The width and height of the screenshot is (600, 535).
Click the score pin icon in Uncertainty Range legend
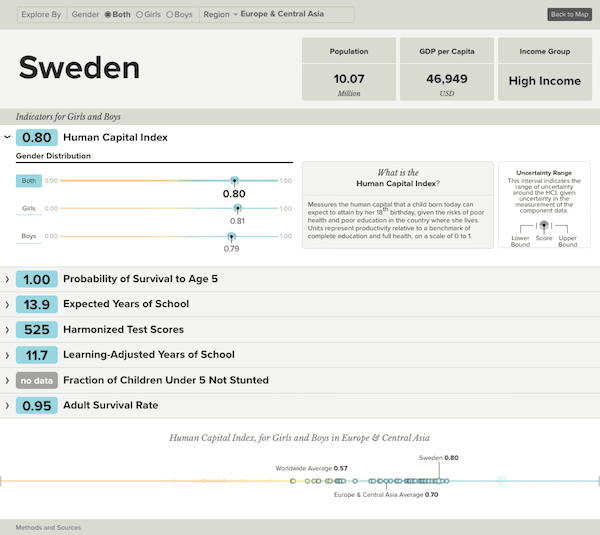click(544, 226)
